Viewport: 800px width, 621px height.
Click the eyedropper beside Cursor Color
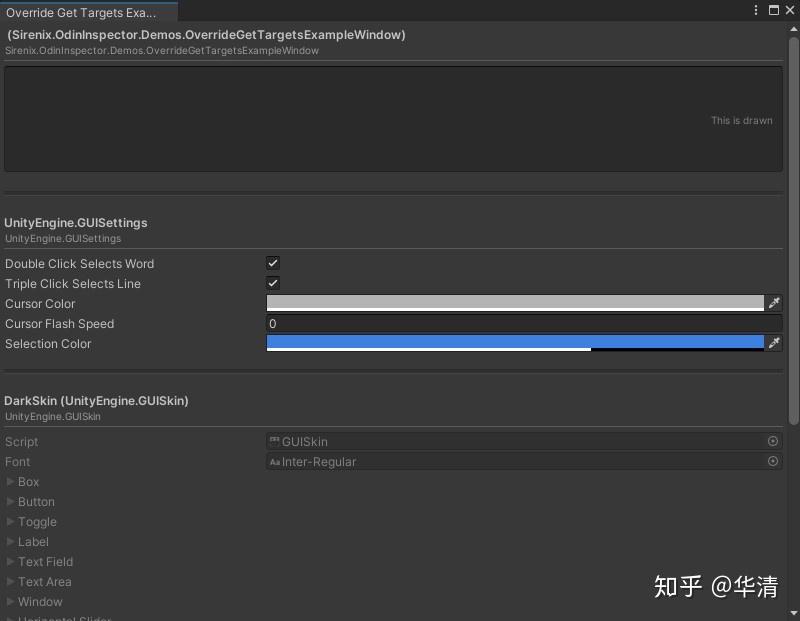click(x=775, y=303)
